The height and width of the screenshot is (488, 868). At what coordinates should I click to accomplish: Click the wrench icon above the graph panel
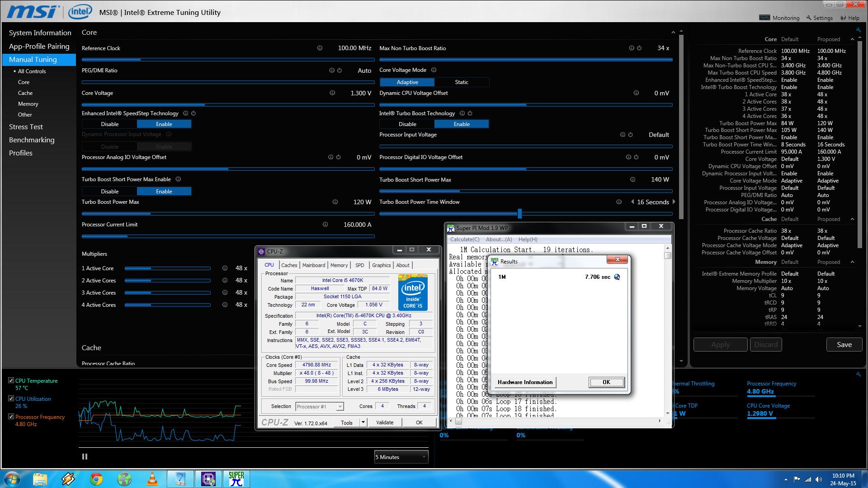[x=858, y=374]
